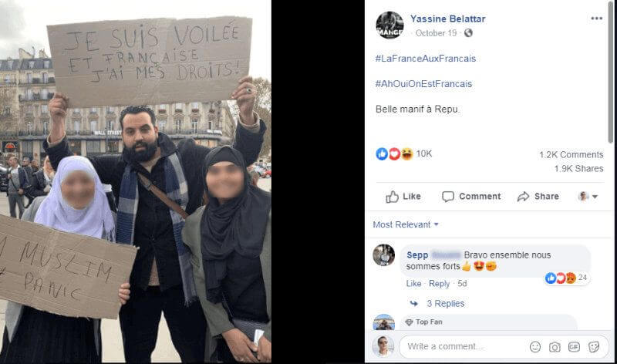Attach a photo using the camera icon
Screen dimensions: 617x364
coord(555,347)
